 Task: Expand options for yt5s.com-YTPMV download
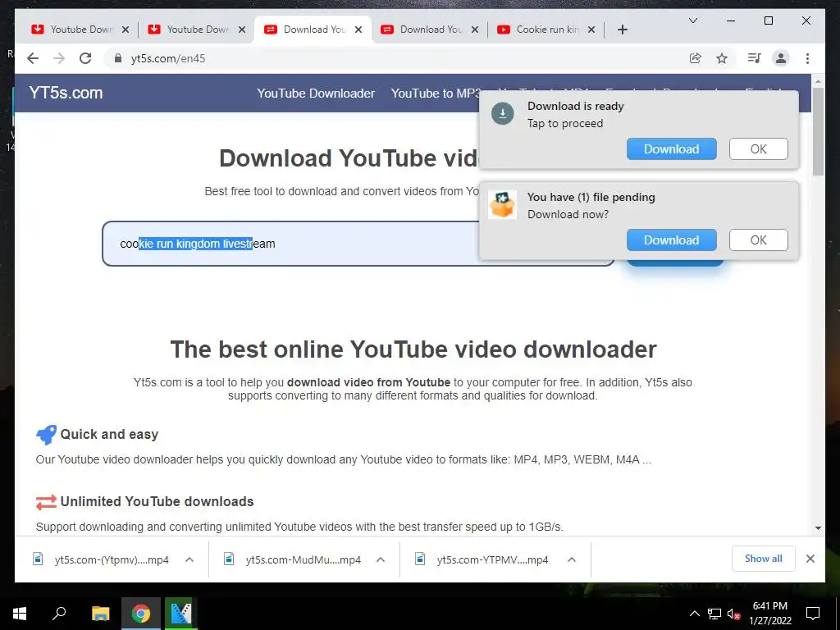coord(572,559)
